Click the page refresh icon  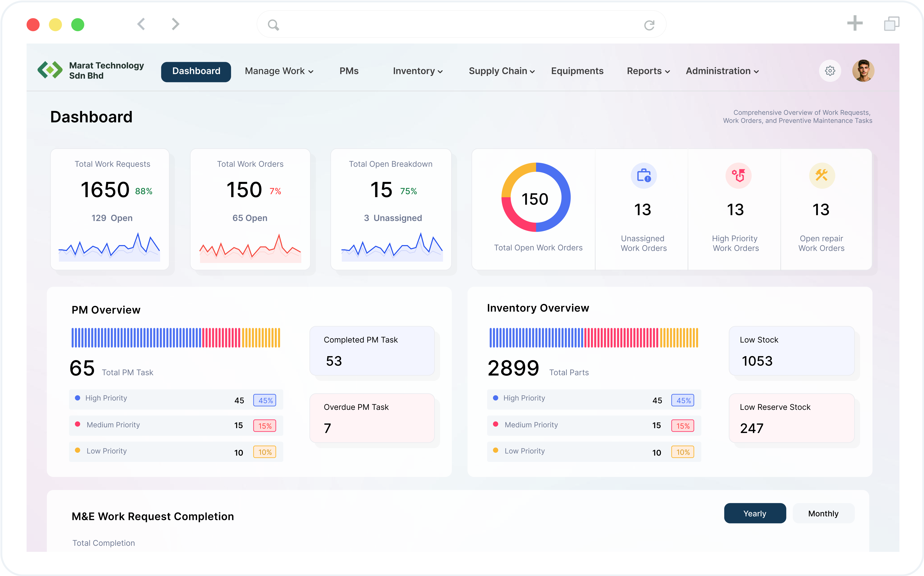tap(649, 24)
